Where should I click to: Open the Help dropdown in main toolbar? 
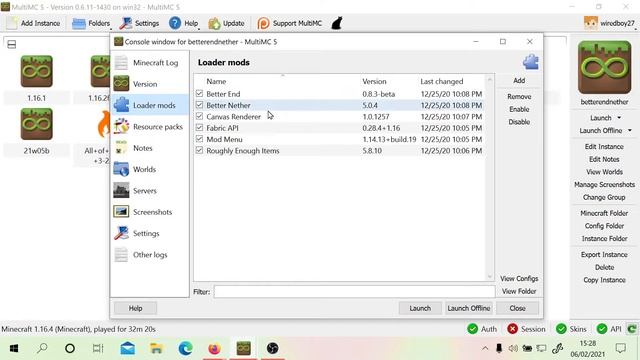[184, 23]
